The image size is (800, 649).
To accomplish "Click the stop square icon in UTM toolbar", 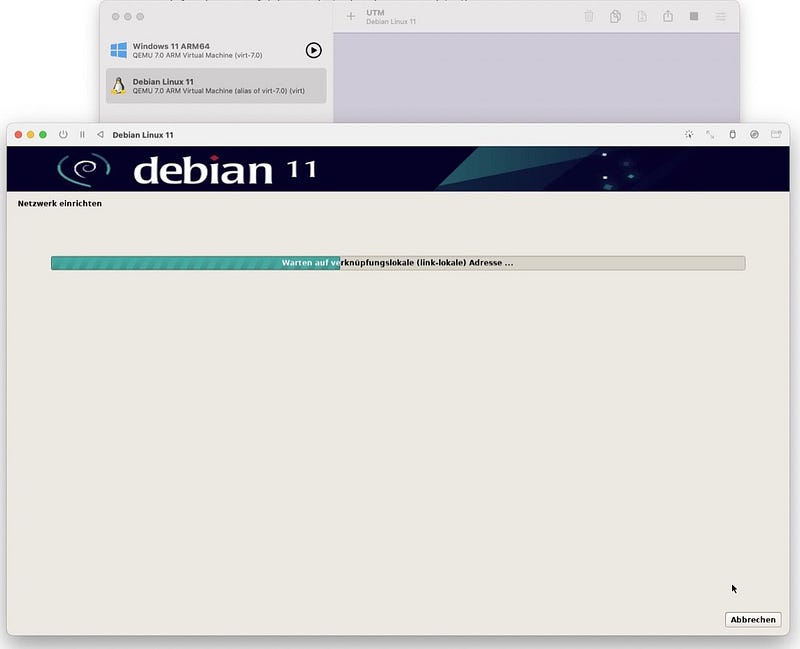I will (x=694, y=16).
